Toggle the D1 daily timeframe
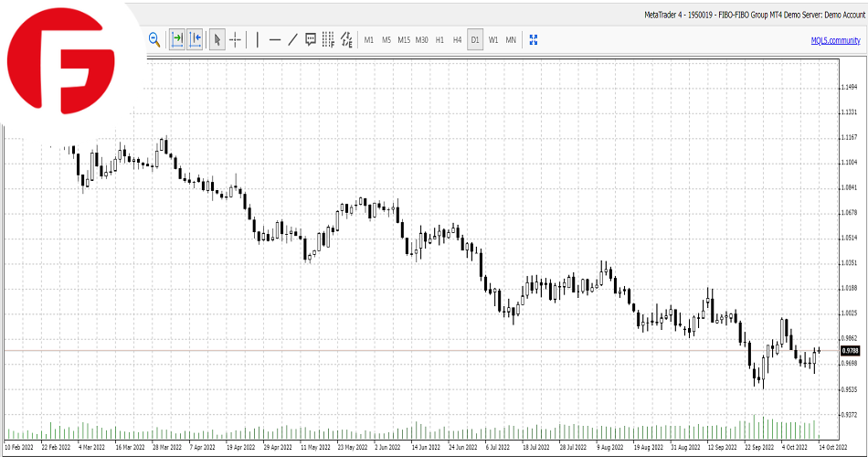868x457 pixels. coord(475,40)
